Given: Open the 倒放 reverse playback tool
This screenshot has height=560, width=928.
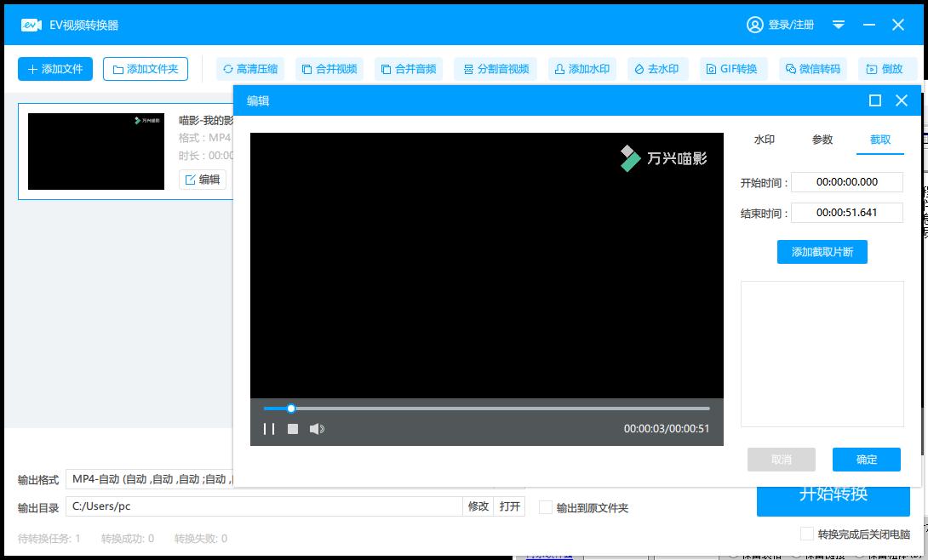Looking at the screenshot, I should tap(886, 69).
